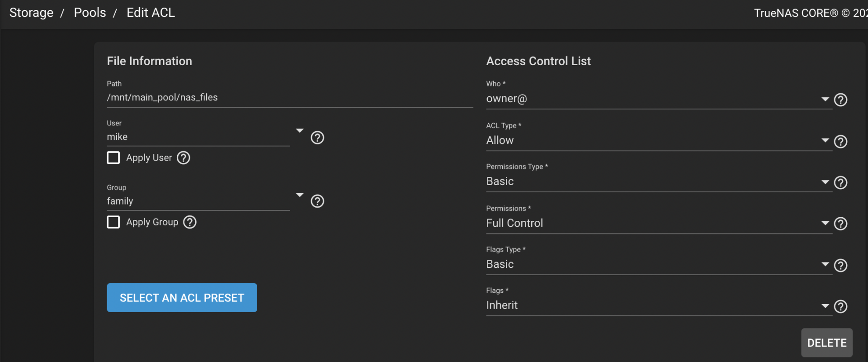Open the Who dropdown set to owner@
The image size is (868, 362).
[659, 99]
